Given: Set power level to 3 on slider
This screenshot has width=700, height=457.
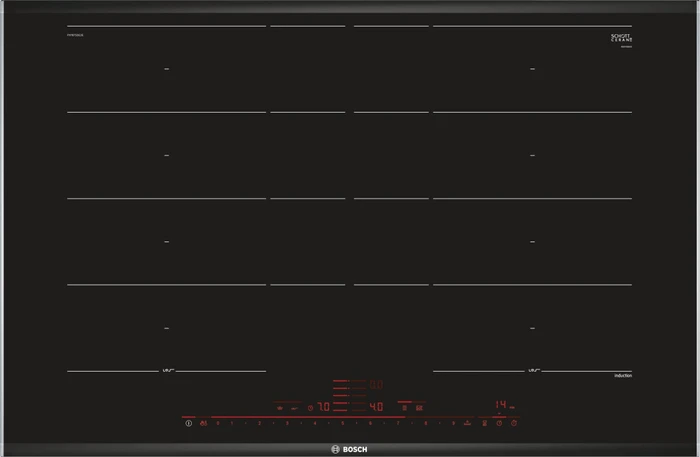Looking at the screenshot, I should click(x=287, y=423).
